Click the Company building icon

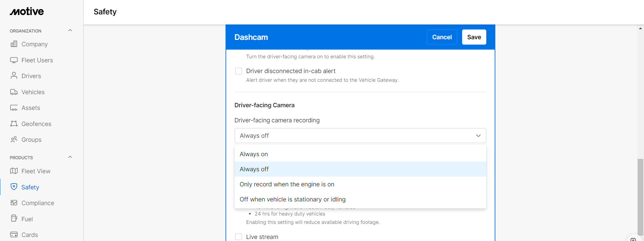point(14,44)
